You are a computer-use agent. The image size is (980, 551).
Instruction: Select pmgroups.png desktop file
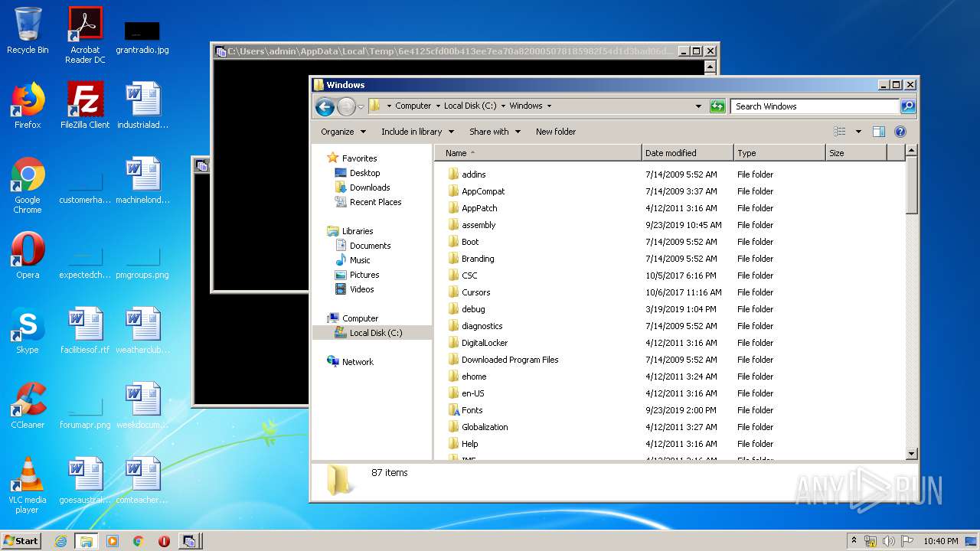click(142, 262)
